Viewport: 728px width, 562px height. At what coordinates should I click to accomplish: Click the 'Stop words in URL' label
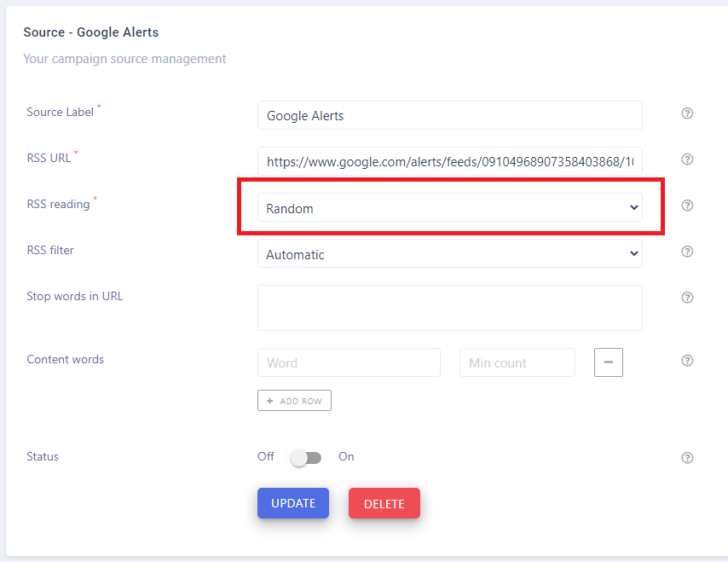[75, 296]
